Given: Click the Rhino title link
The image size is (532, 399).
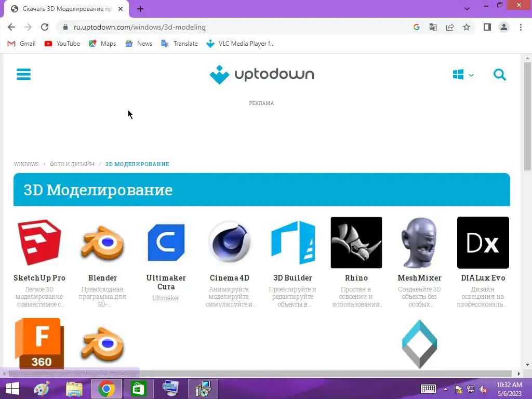Looking at the screenshot, I should [356, 278].
